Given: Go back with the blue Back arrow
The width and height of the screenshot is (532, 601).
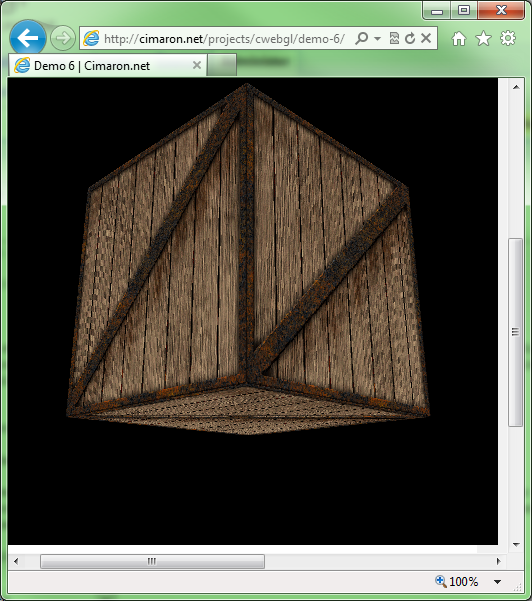Looking at the screenshot, I should [x=28, y=38].
